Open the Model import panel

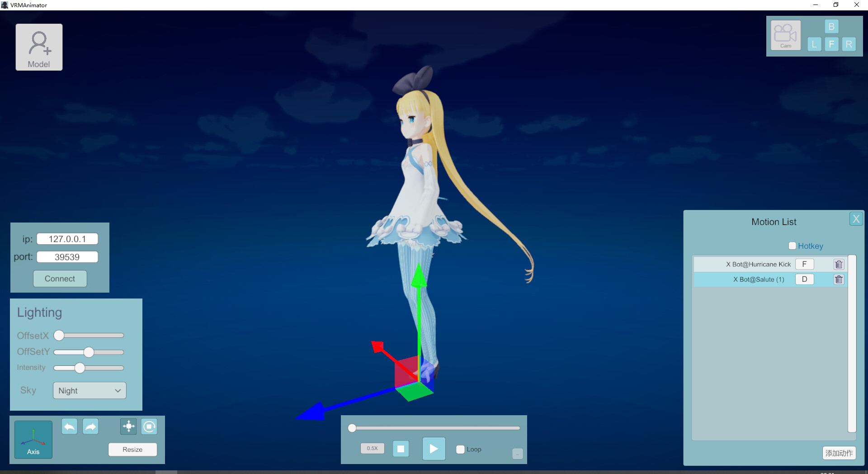click(38, 47)
